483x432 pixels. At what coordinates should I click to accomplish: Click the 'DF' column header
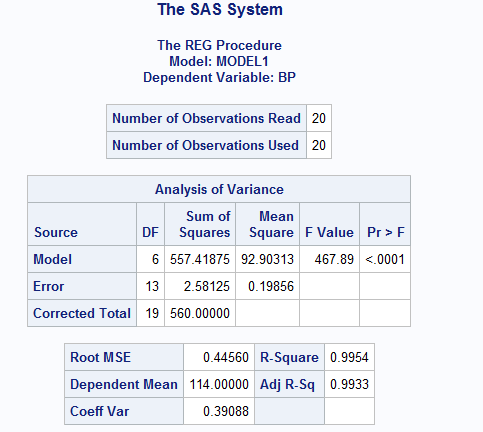(x=150, y=232)
